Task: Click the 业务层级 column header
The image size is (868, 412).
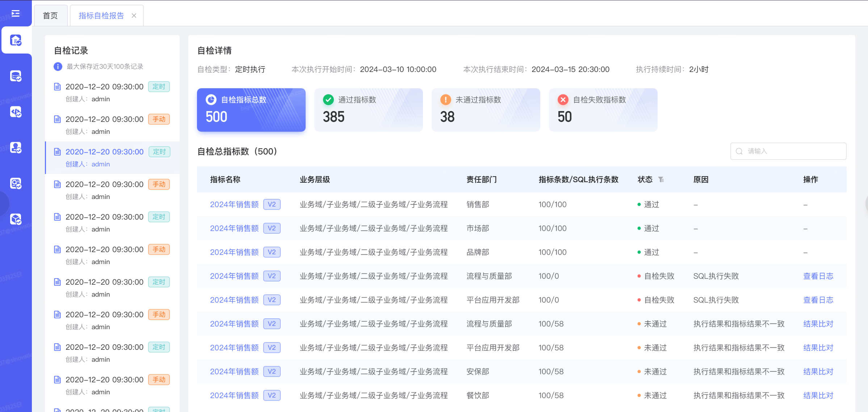Action: tap(315, 179)
